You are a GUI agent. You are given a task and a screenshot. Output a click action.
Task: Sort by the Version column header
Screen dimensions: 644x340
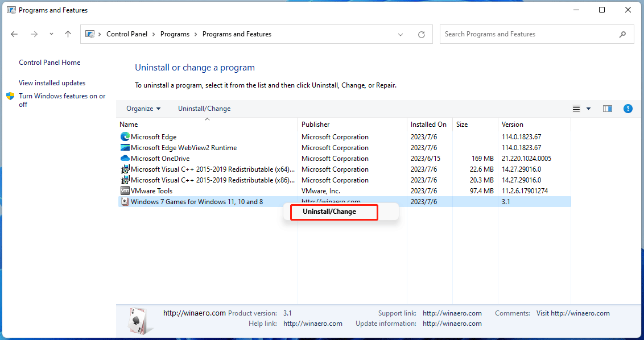[x=534, y=125]
